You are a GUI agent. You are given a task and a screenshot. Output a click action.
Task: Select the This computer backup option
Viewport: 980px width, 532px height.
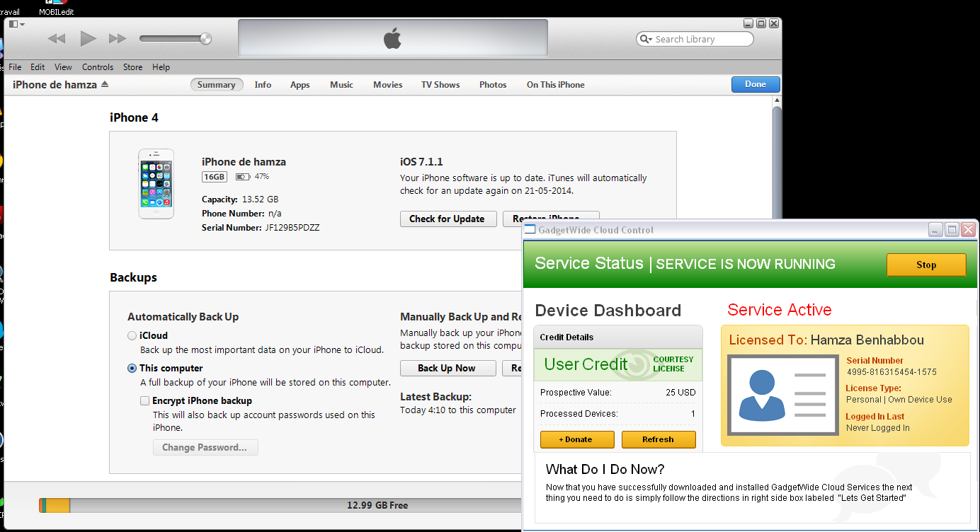[x=132, y=369]
